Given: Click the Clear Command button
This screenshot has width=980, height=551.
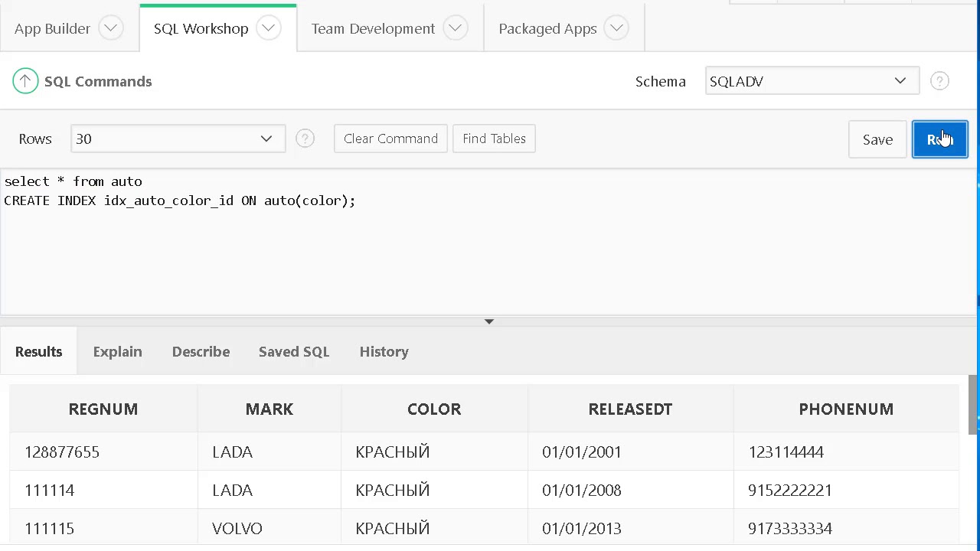Looking at the screenshot, I should (x=390, y=139).
